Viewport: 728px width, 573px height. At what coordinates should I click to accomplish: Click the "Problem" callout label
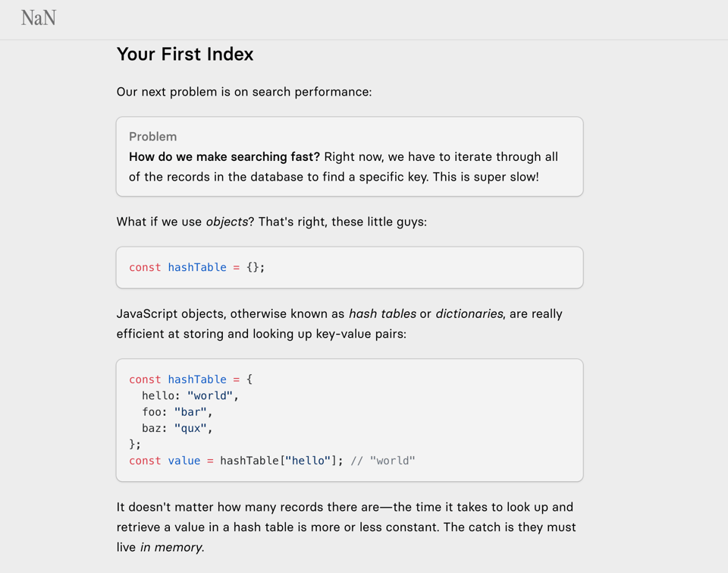click(152, 137)
